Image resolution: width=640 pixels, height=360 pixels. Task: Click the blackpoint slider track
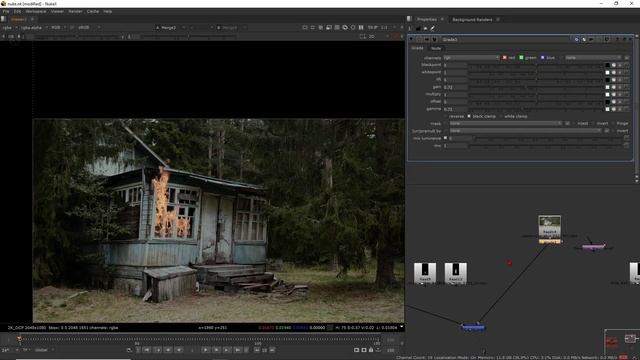(x=536, y=65)
